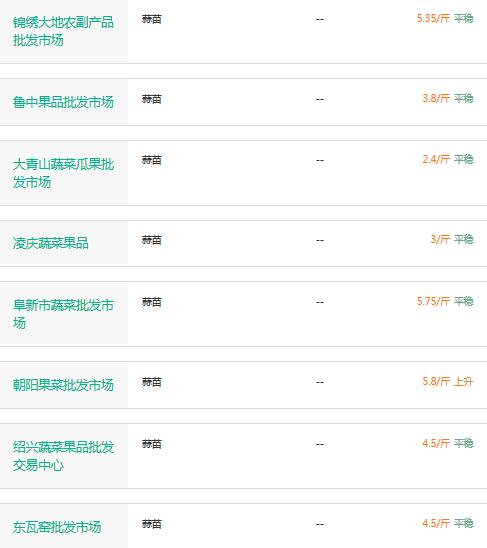Click the 2.4/斤 price for 大青山
Screen dimensions: 487x548
point(436,159)
